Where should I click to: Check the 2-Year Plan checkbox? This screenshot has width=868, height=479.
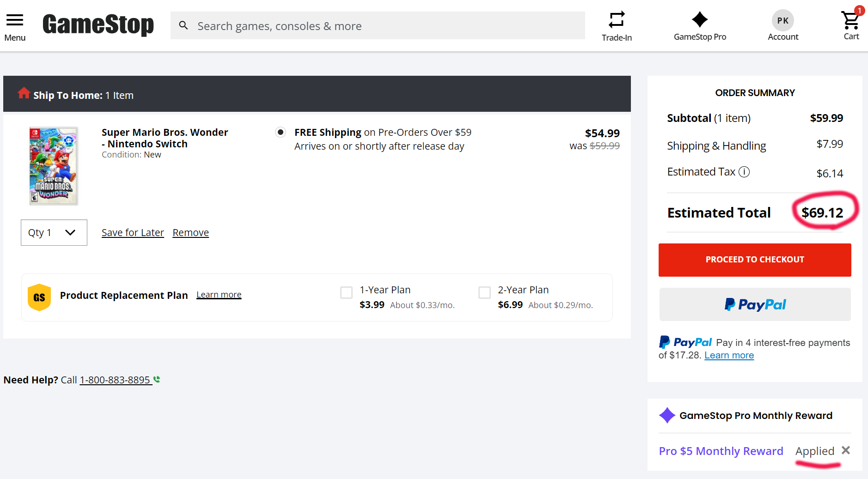pos(484,292)
